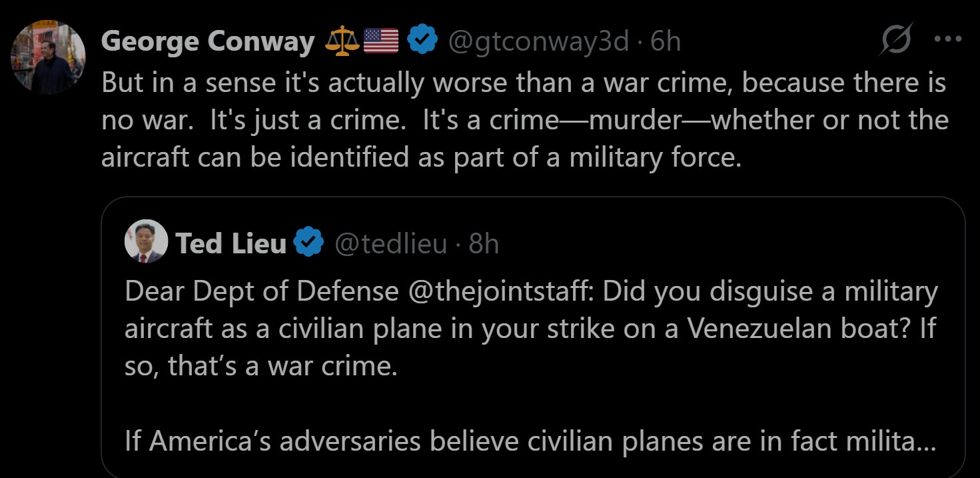The width and height of the screenshot is (980, 478).
Task: Click the 6h timestamp on Conway's post
Action: [666, 42]
